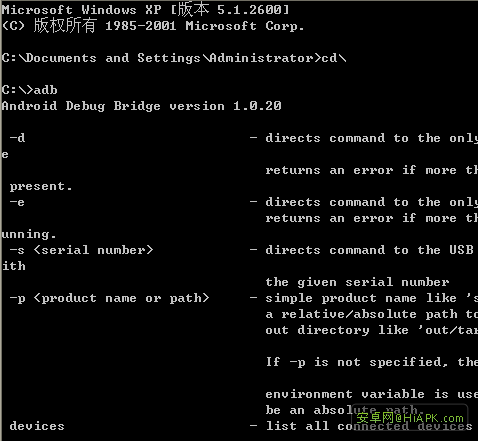
Task: Click the 'C:\>adb' prompt line
Action: [30, 90]
